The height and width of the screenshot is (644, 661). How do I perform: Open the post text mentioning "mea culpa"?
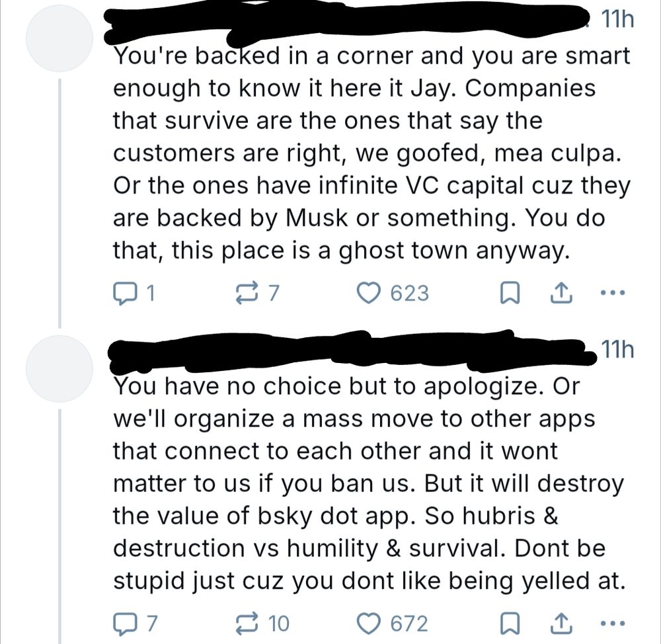pos(370,153)
